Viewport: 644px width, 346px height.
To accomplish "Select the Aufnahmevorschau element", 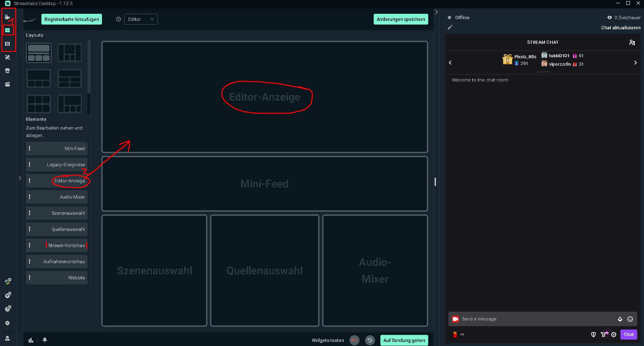I will tap(57, 262).
